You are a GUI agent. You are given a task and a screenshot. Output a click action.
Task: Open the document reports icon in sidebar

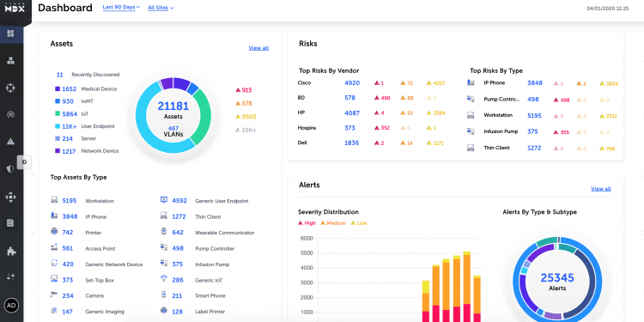10,223
